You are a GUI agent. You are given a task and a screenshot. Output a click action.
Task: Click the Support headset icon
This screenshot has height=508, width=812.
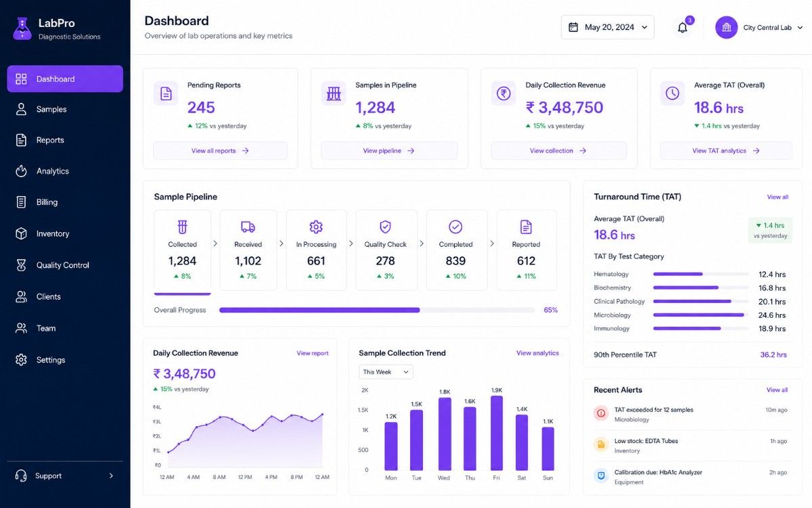pos(21,476)
